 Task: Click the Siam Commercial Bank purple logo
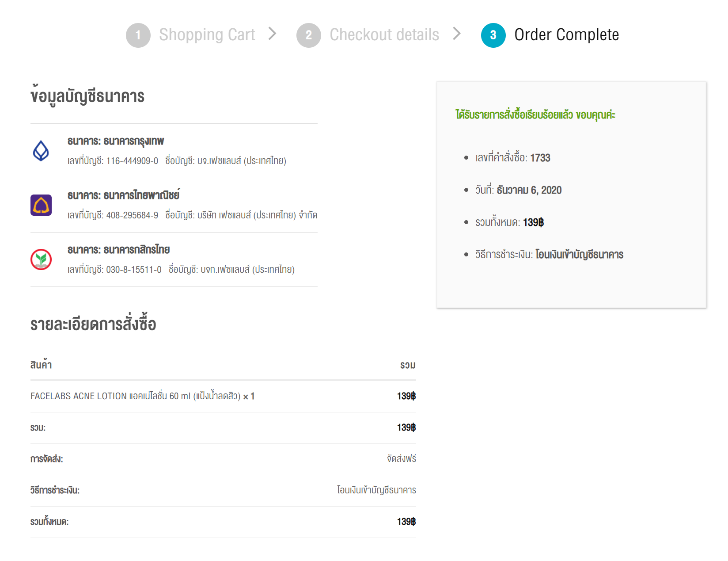tap(41, 205)
